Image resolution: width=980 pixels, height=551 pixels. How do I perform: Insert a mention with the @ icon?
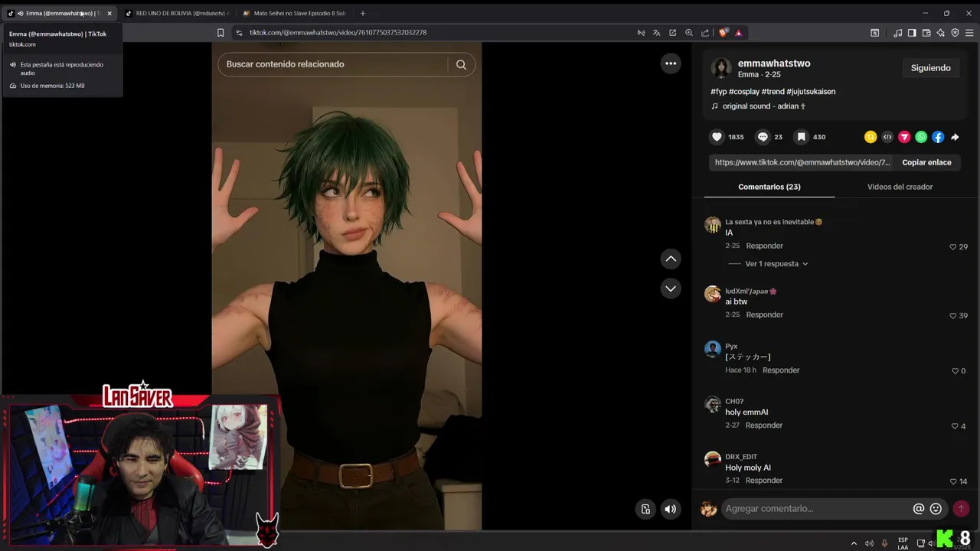pos(919,509)
